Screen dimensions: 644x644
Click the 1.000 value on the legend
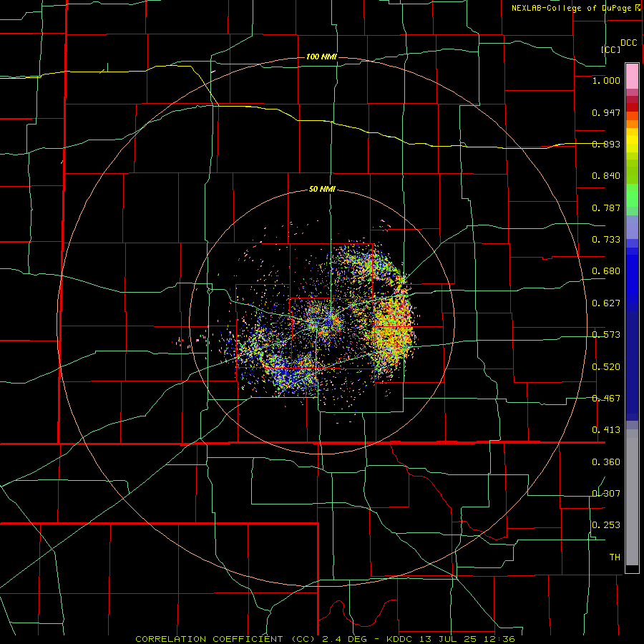point(606,80)
